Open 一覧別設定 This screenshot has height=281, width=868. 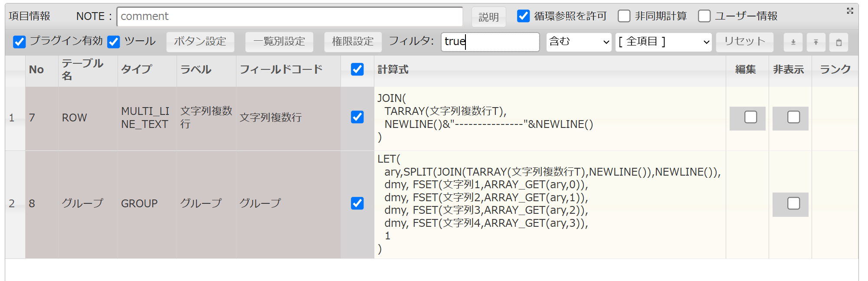[x=279, y=42]
